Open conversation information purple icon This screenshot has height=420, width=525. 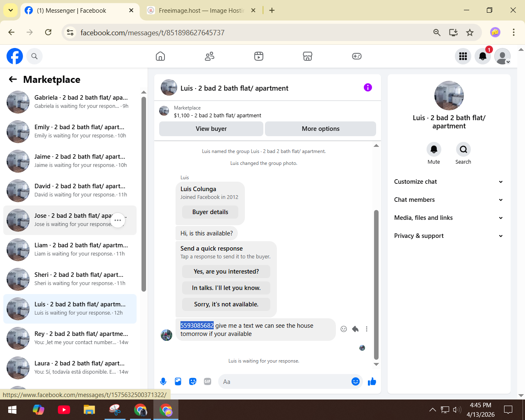pyautogui.click(x=368, y=87)
